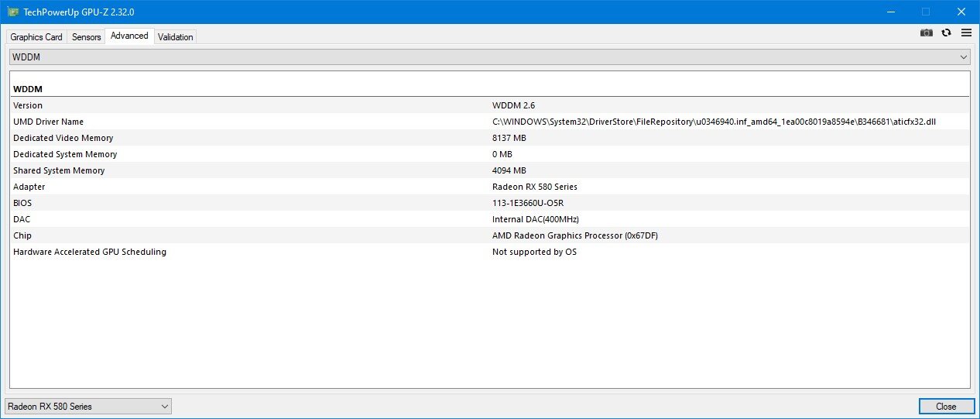Click the Chip row label
The height and width of the screenshot is (419, 980).
[x=22, y=235]
